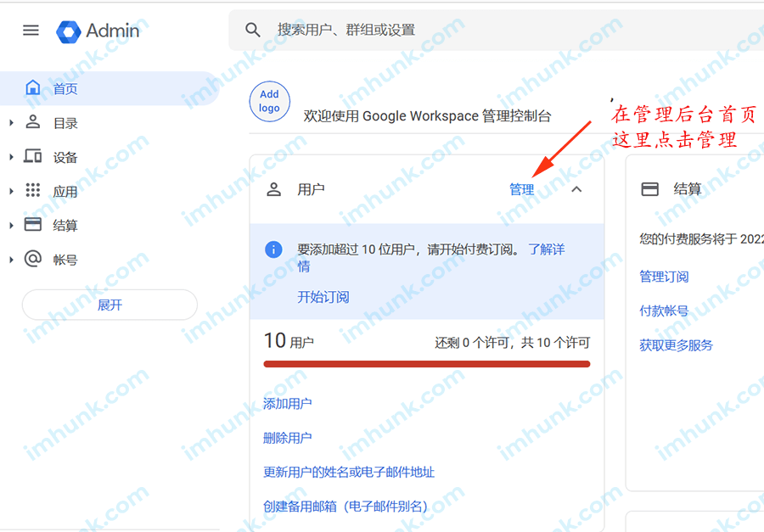Expand the 目录 sidebar section arrow
The image size is (764, 532).
[11, 123]
